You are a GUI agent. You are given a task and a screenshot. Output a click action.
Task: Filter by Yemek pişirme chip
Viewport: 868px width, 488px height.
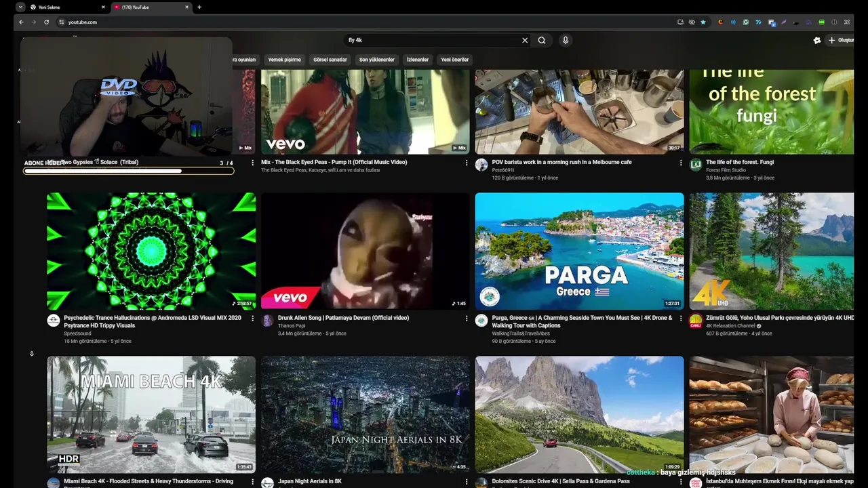click(284, 60)
